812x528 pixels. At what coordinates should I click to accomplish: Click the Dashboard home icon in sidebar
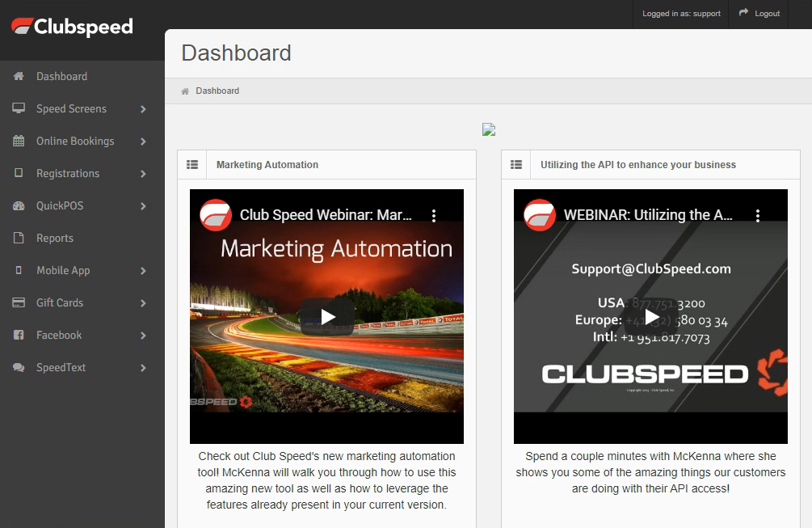19,76
